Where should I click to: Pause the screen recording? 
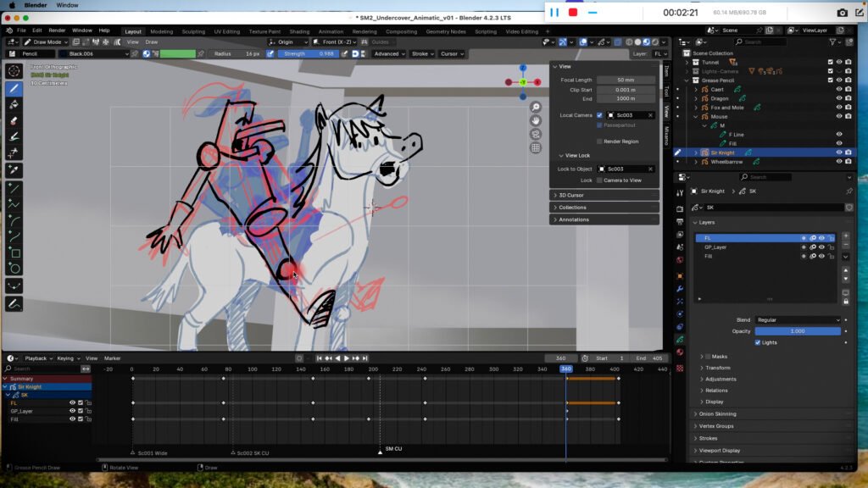(554, 12)
